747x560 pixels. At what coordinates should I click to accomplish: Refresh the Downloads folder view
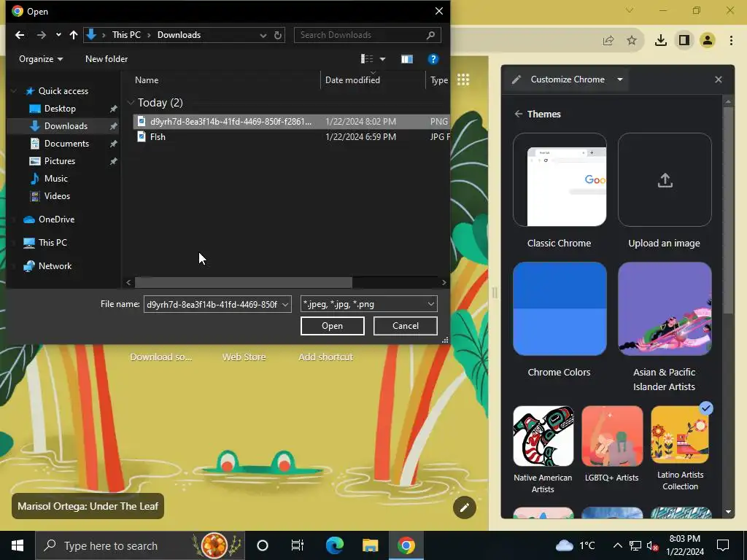(x=278, y=35)
